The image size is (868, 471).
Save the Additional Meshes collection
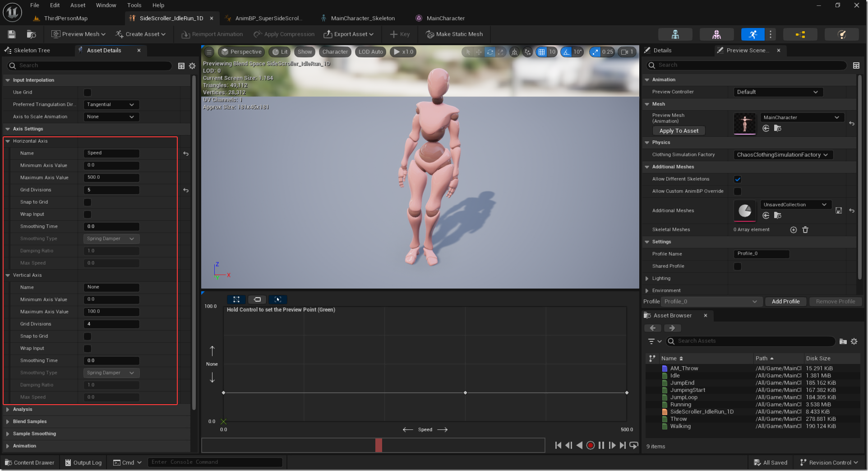pos(839,210)
